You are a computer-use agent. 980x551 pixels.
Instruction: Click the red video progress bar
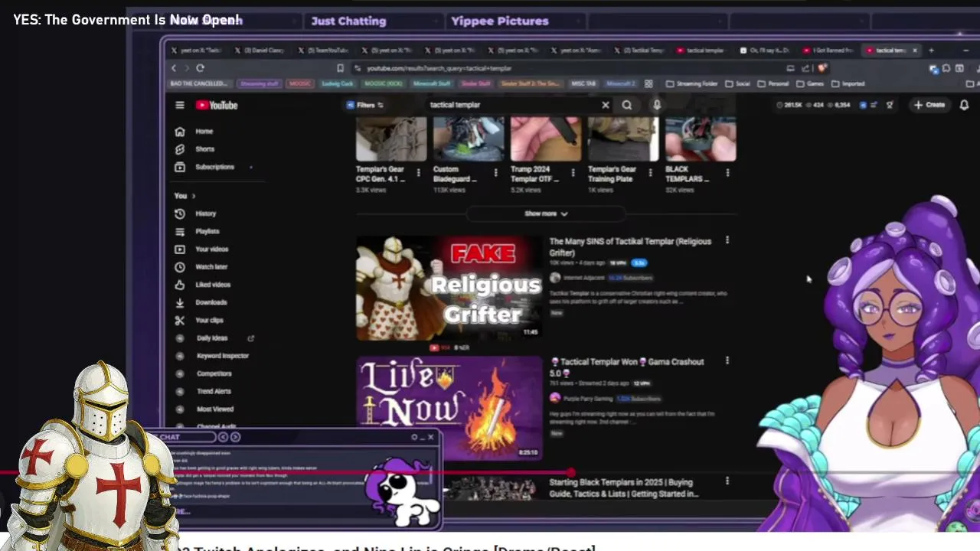click(287, 473)
